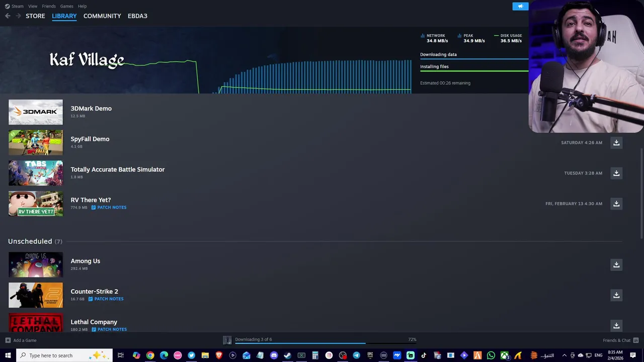Open the Games menu
This screenshot has width=644, height=362.
click(66, 6)
